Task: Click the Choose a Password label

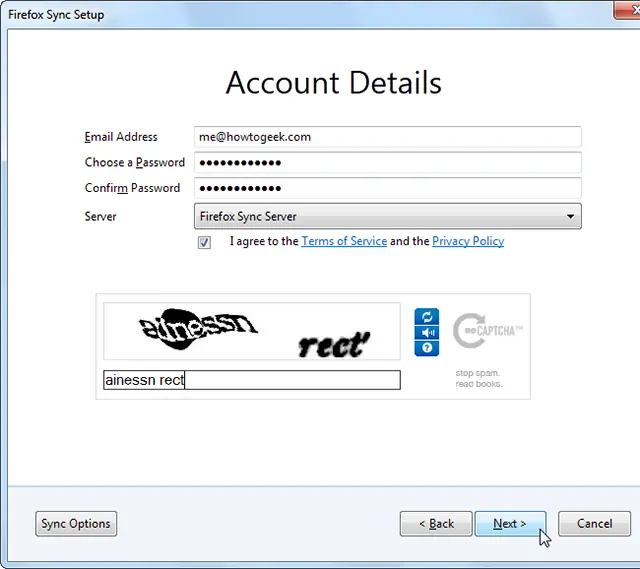Action: (135, 162)
